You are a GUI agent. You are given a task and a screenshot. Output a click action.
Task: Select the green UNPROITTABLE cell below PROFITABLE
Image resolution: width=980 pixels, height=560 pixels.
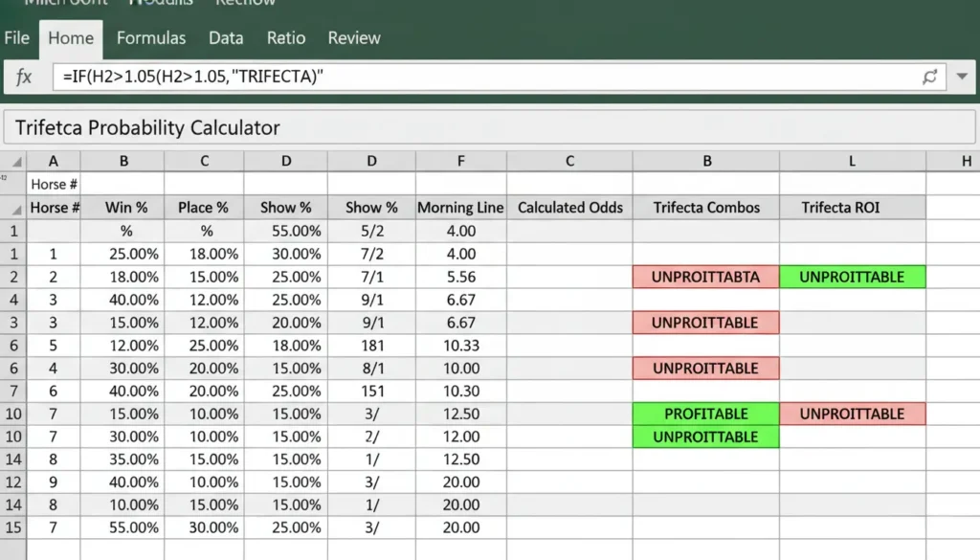tap(705, 437)
